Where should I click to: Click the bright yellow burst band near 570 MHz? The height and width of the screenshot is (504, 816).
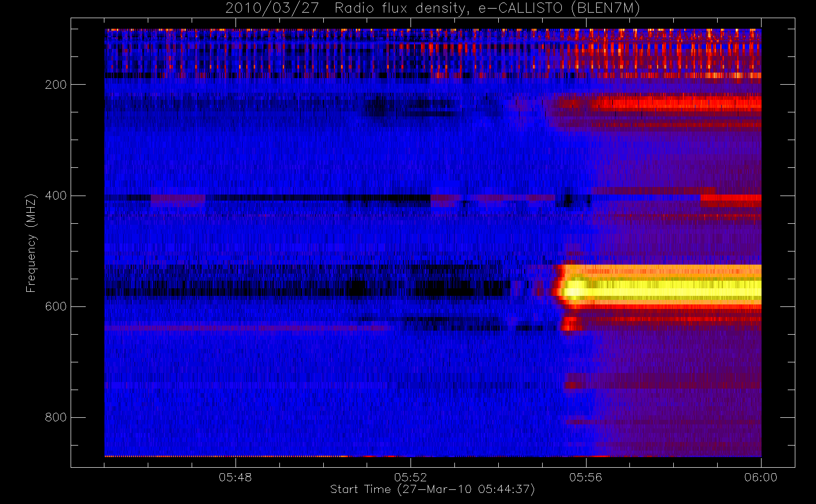coord(662,290)
